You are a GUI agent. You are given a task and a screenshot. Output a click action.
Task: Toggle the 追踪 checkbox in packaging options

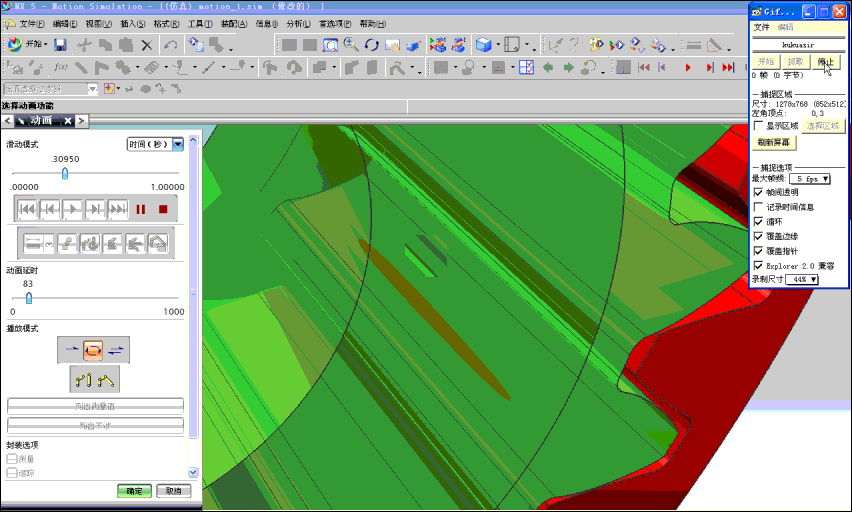click(x=12, y=473)
